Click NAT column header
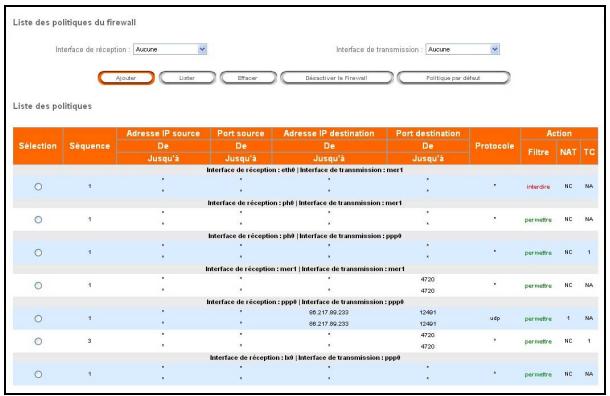This screenshot has width=610, height=396. coord(568,152)
